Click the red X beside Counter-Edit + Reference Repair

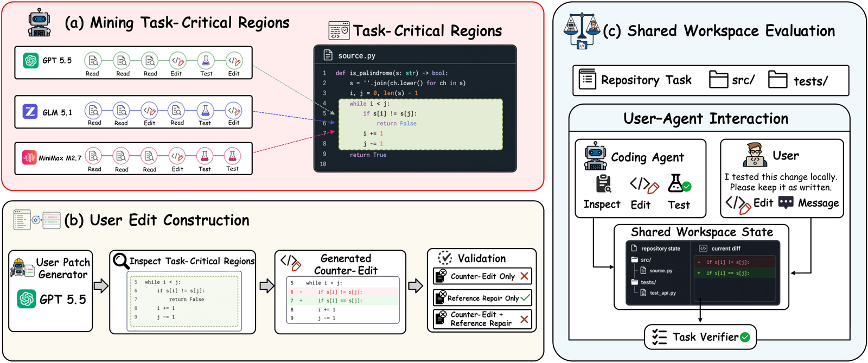[524, 319]
